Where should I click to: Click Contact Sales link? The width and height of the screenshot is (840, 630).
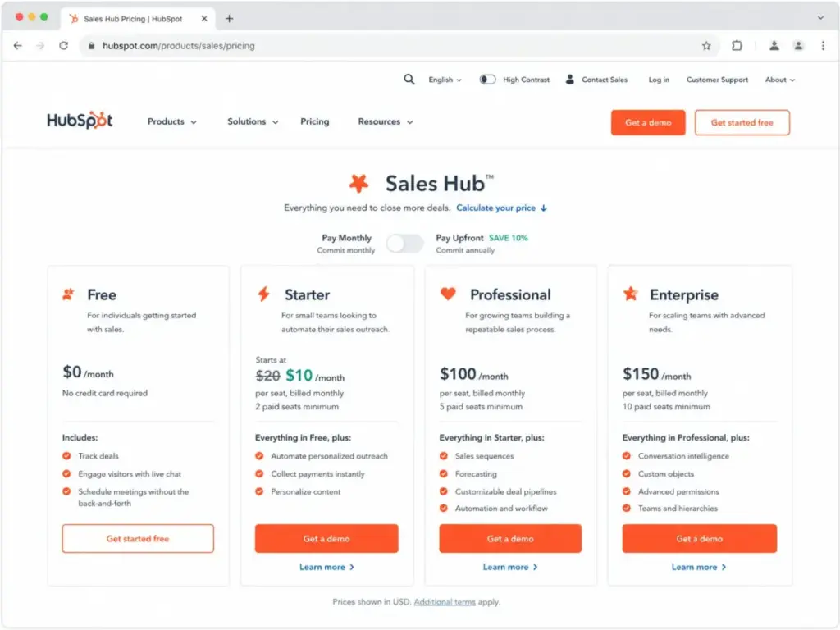tap(605, 80)
